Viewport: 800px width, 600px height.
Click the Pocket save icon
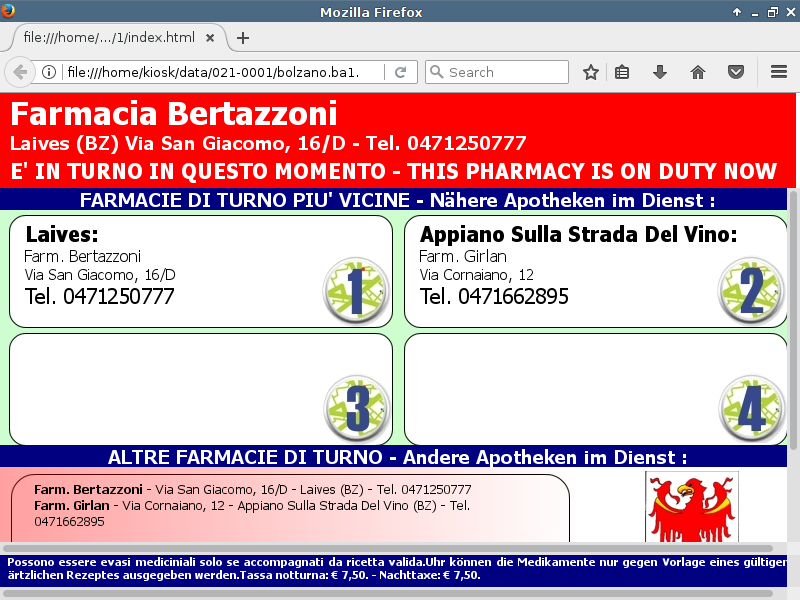(735, 72)
